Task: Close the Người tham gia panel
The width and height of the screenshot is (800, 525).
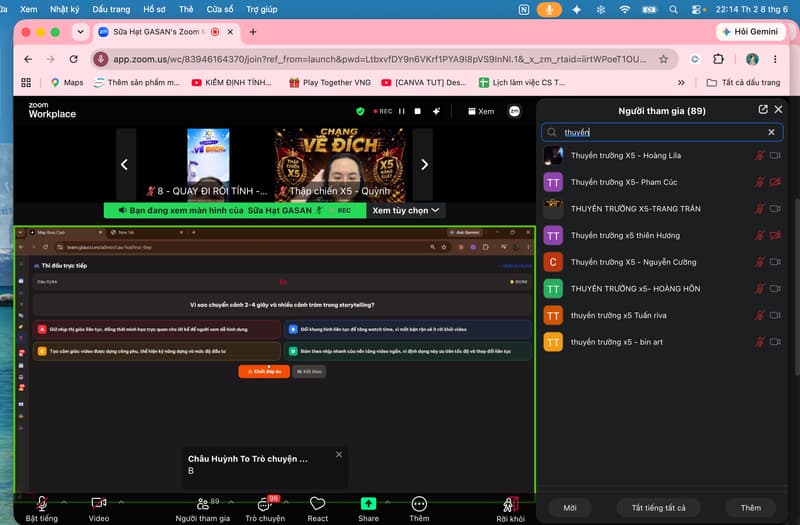Action: click(x=778, y=110)
